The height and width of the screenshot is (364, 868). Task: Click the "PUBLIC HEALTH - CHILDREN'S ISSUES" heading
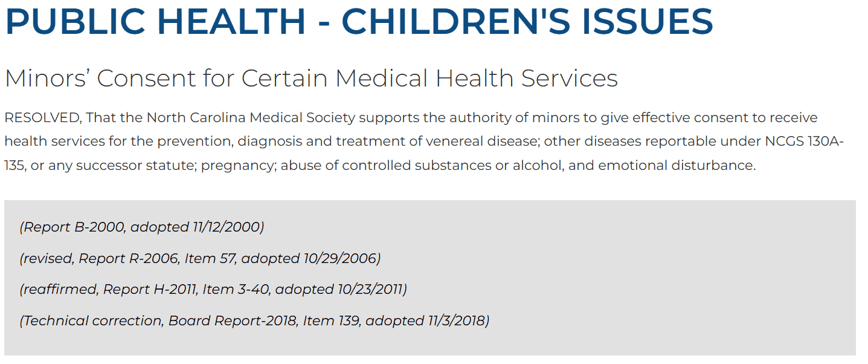pos(359,21)
